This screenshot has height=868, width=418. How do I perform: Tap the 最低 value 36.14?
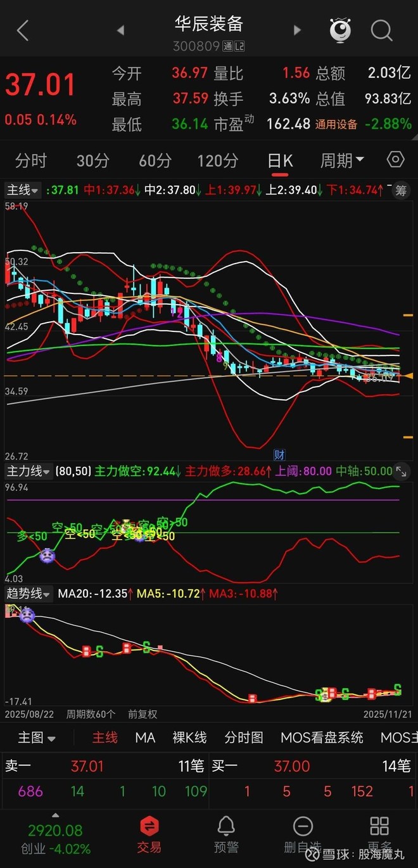pyautogui.click(x=190, y=124)
